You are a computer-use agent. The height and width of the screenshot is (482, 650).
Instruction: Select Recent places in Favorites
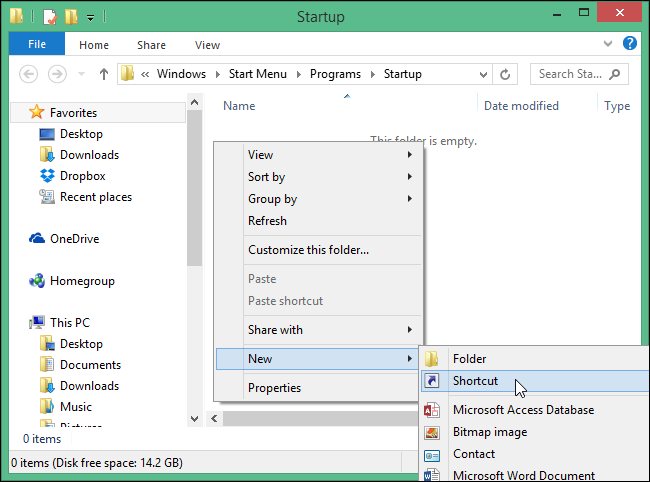pos(95,197)
